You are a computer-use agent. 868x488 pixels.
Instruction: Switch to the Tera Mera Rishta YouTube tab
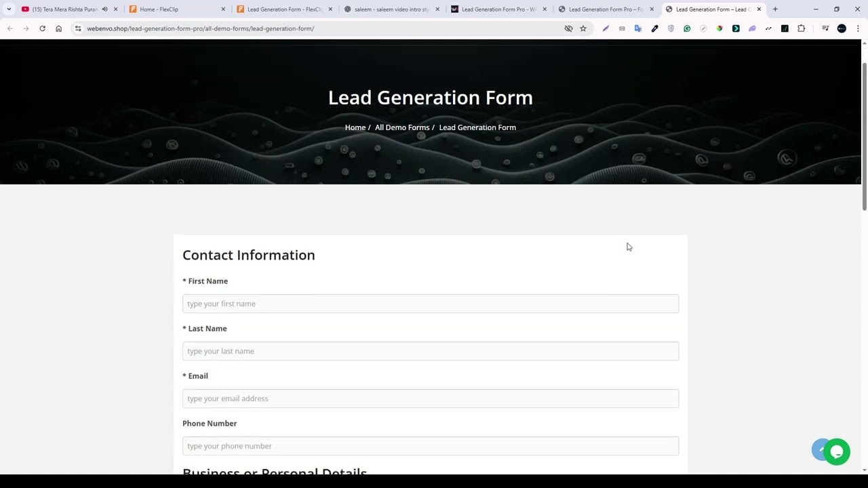click(64, 9)
